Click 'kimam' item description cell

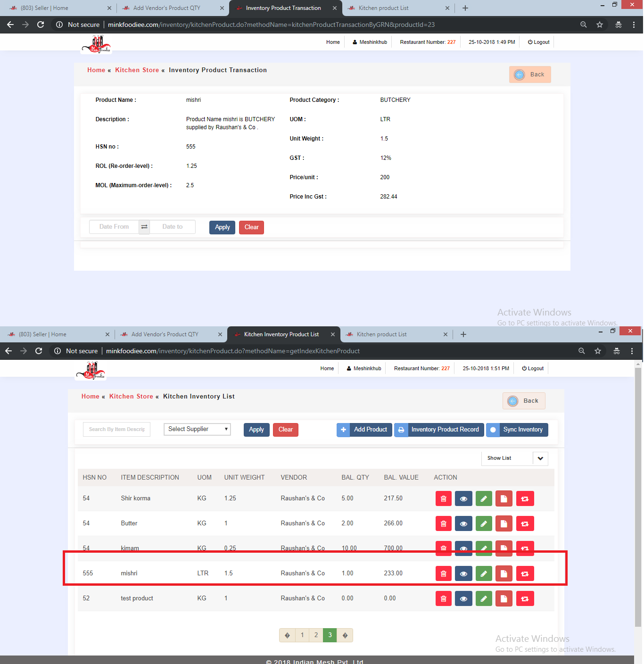pos(130,548)
